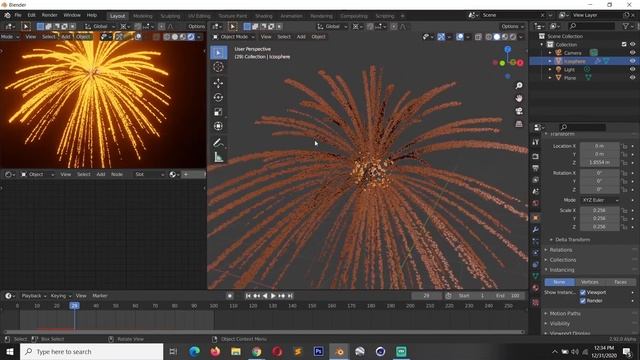This screenshot has width=640, height=360.
Task: Open Photoshop from the Windows taskbar
Action: point(318,351)
